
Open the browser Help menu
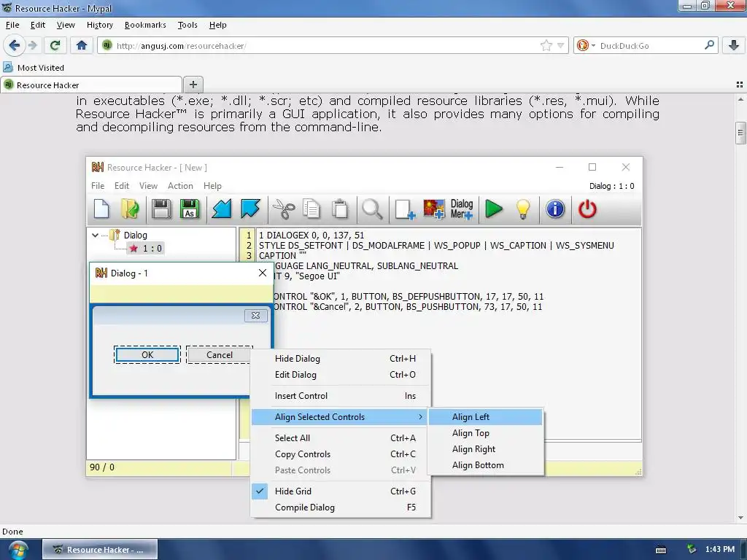pos(217,25)
